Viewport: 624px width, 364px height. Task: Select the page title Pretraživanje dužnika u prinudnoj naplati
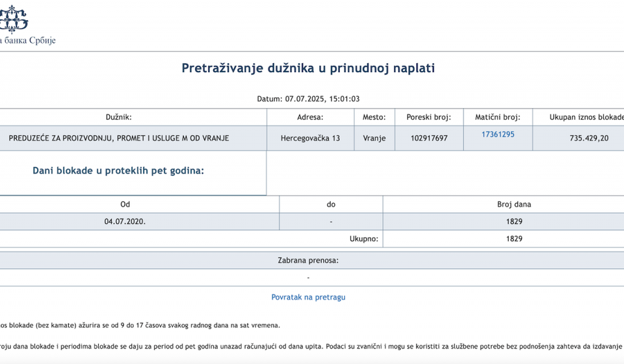[x=308, y=68]
